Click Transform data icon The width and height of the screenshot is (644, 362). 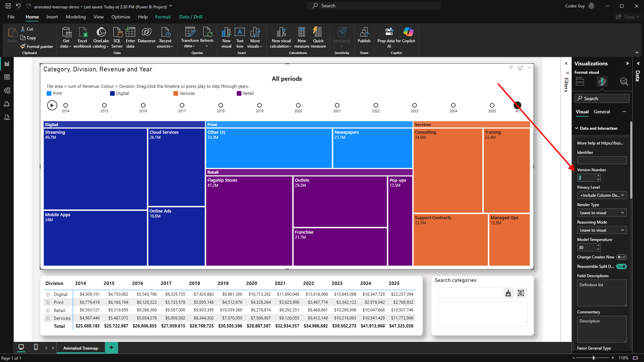pyautogui.click(x=190, y=38)
